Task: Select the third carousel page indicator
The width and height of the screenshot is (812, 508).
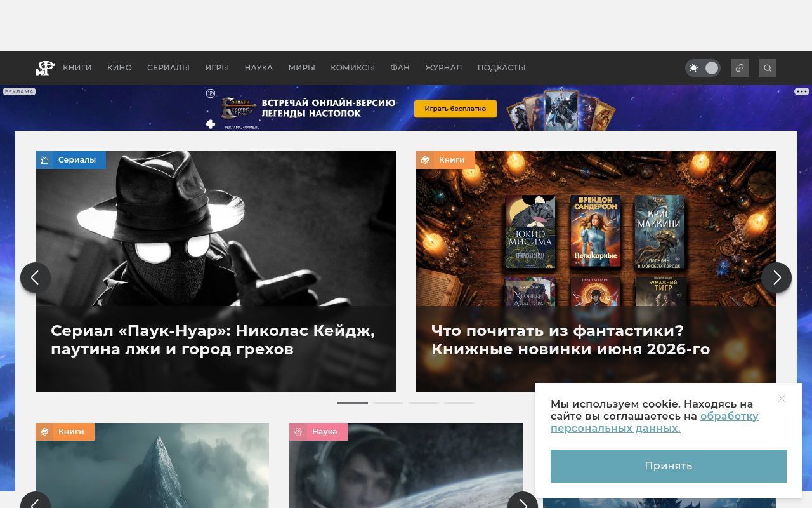Action: [x=424, y=403]
